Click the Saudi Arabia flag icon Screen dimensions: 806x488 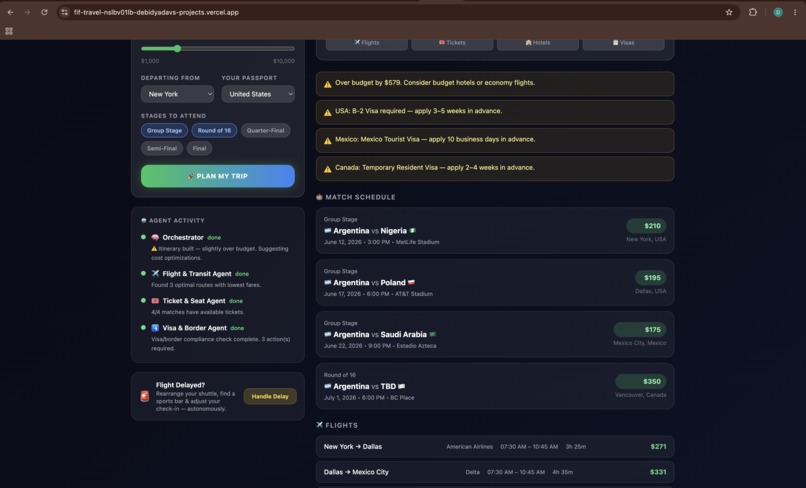pyautogui.click(x=432, y=335)
